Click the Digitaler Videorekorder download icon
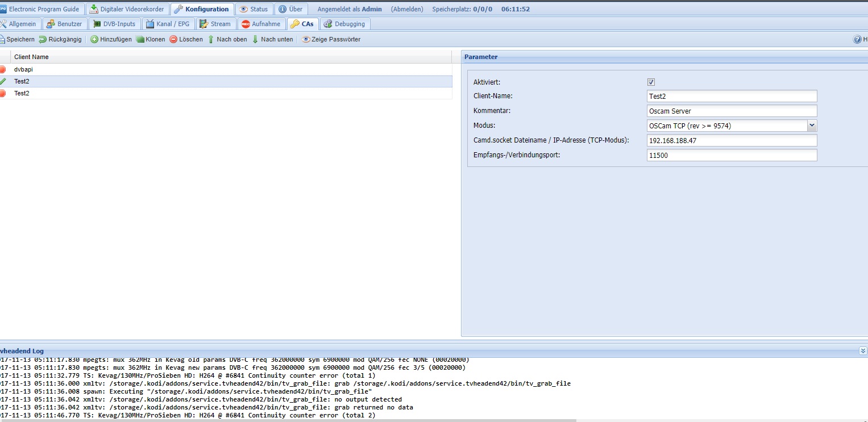 pos(94,9)
